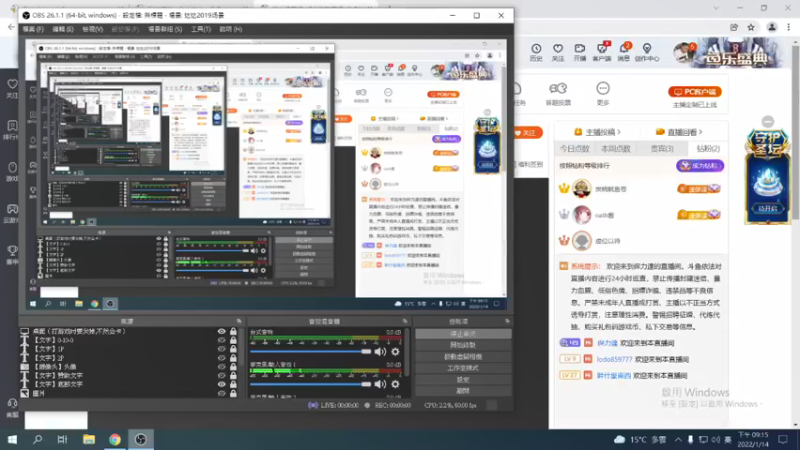
Task: Collapse the 守护圣坛 widget with minus button
Action: (768, 121)
